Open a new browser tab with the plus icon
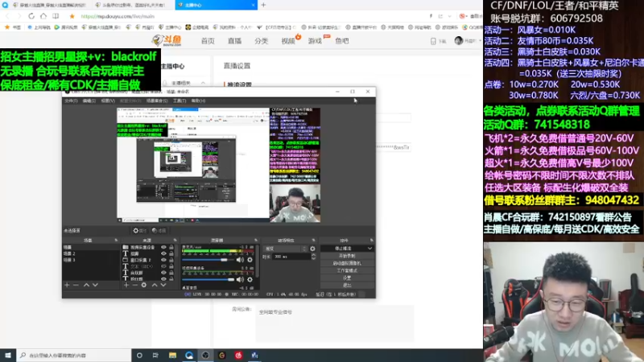The width and height of the screenshot is (644, 362). click(263, 5)
